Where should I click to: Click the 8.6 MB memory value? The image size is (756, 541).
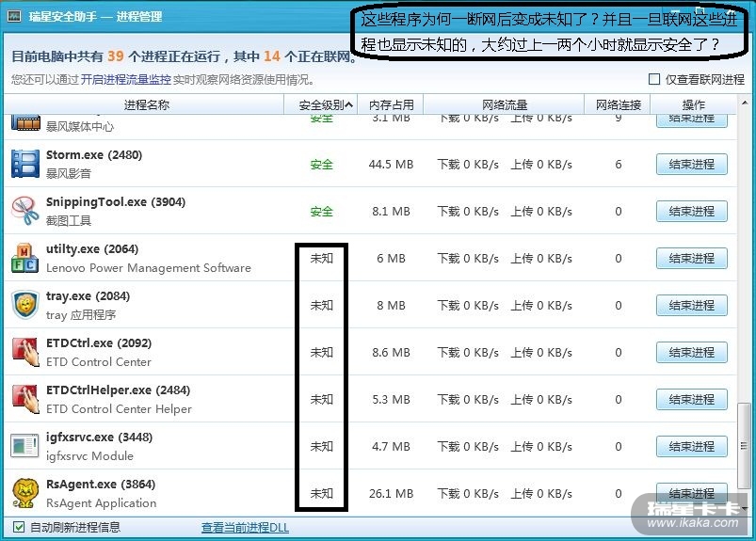click(391, 352)
